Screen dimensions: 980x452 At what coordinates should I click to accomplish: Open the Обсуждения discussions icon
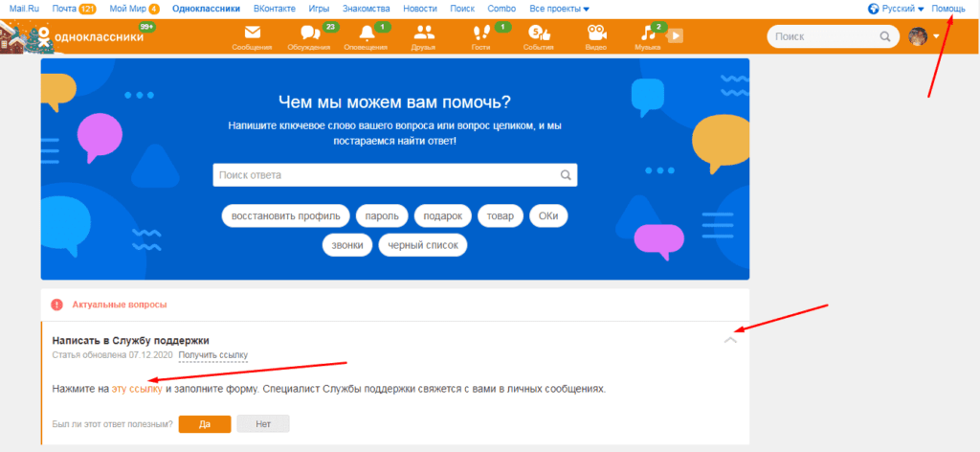point(311,36)
